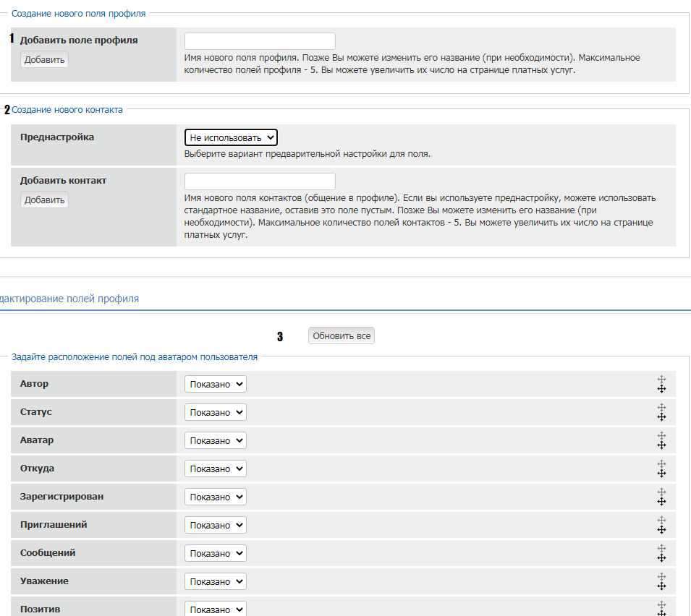This screenshot has width=691, height=616.
Task: Open the Позитив visibility dropdown
Action: pos(216,609)
